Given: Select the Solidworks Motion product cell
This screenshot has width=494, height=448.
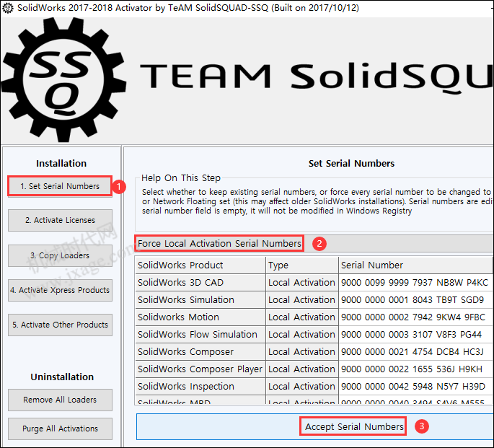Looking at the screenshot, I should coord(200,317).
